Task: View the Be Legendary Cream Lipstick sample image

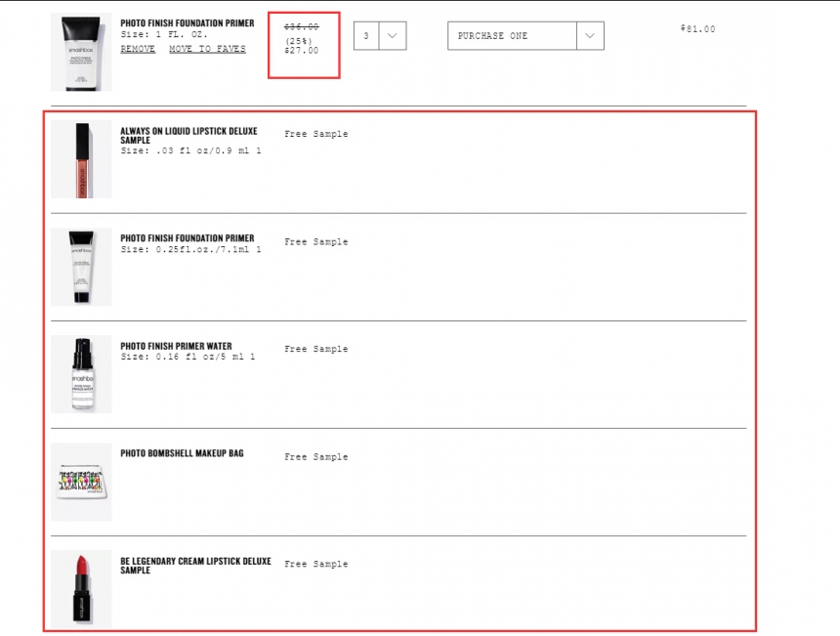Action: coord(81,589)
